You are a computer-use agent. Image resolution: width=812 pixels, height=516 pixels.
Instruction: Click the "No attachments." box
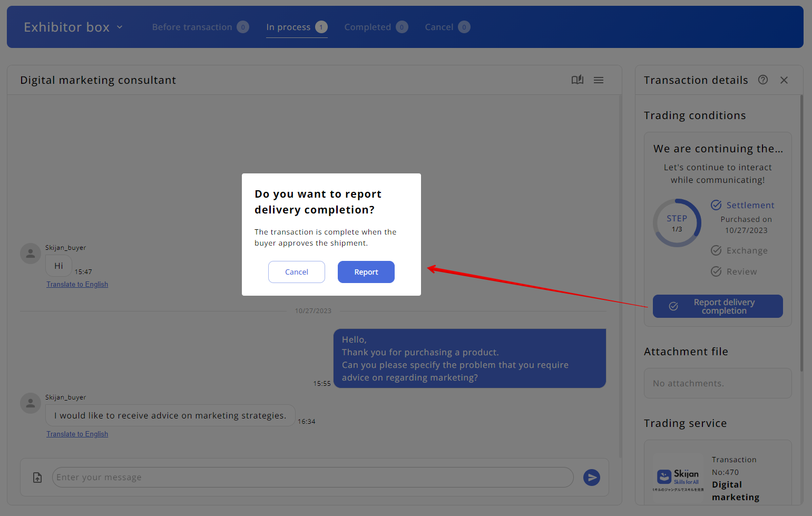tap(718, 383)
